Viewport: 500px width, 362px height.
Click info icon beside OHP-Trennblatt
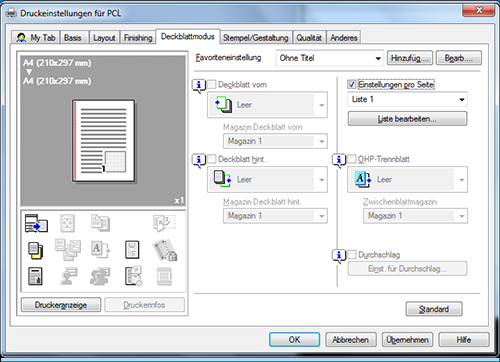(x=339, y=161)
